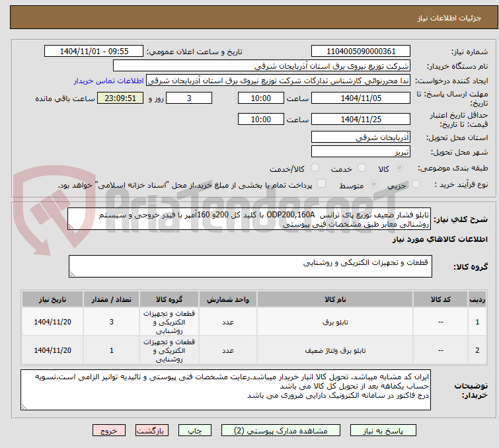
Task: Click the response deadline time 10:00 field
Action: [261, 98]
